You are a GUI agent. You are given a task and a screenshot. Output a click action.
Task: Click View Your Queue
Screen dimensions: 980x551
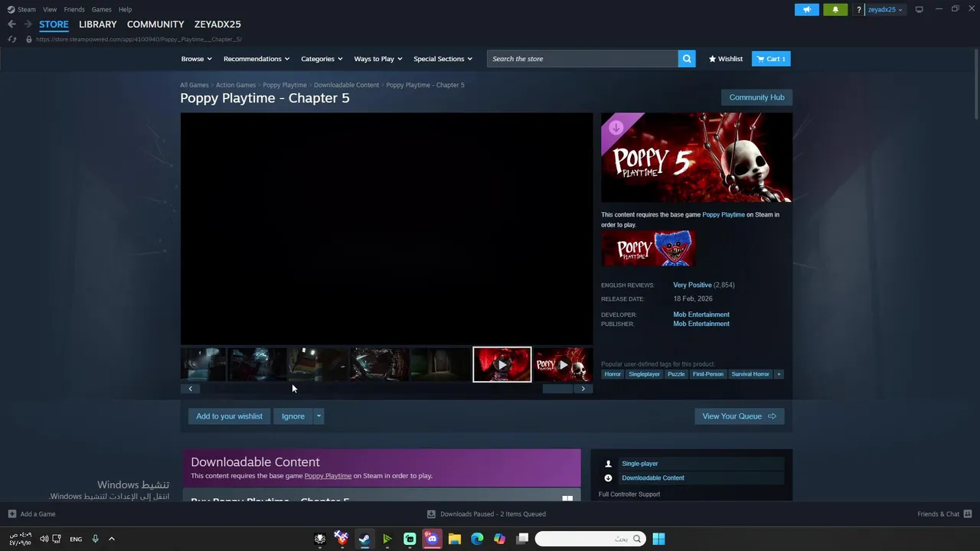click(739, 416)
